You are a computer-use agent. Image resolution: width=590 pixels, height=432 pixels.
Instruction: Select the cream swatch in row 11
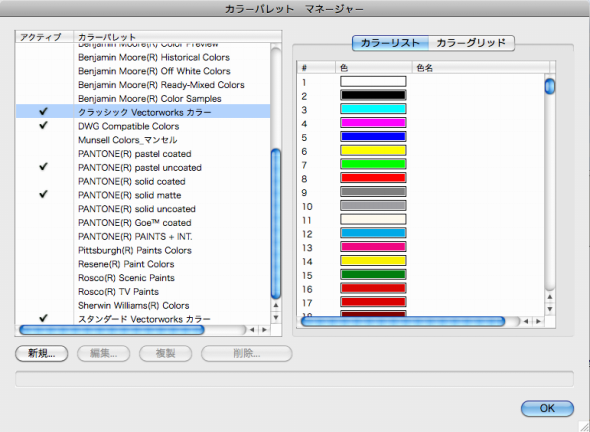pyautogui.click(x=373, y=219)
